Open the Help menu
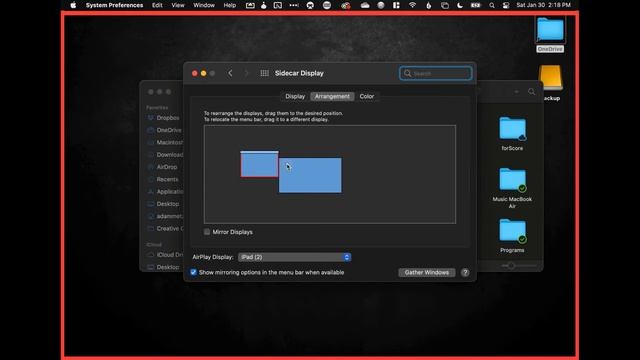 229,5
